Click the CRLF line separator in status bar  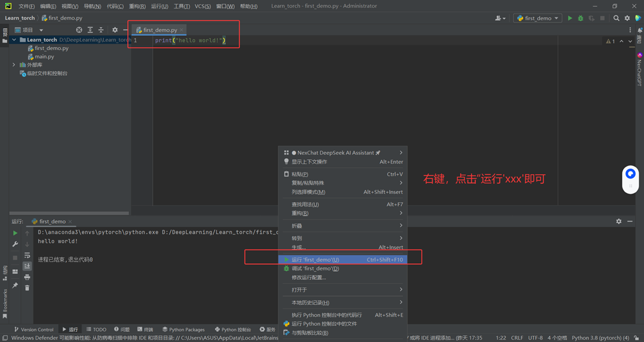517,338
